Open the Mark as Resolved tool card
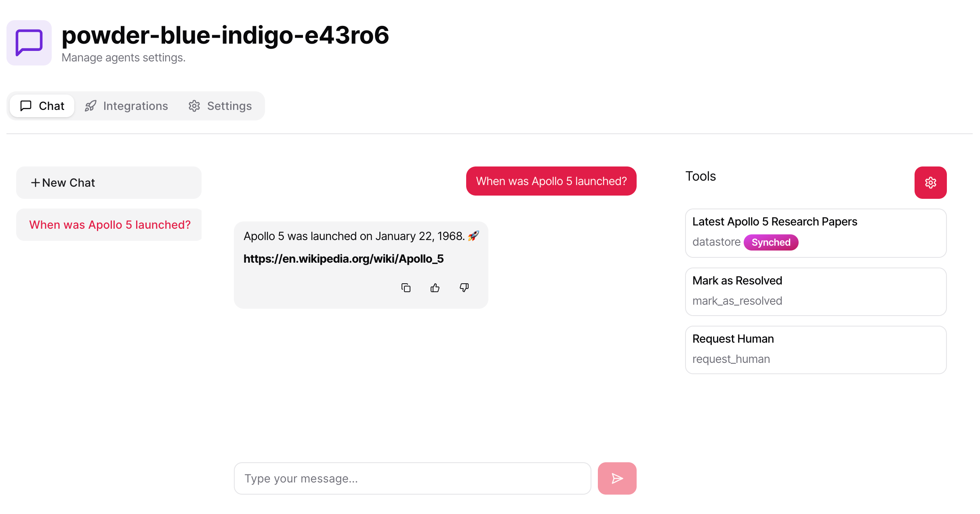The width and height of the screenshot is (980, 514). [816, 292]
